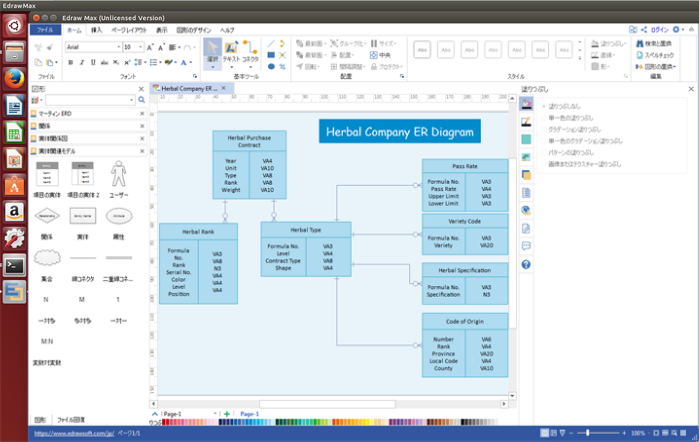Screen dimensions: 699x442
Task: Pick the line drawing tool
Action: point(271,44)
